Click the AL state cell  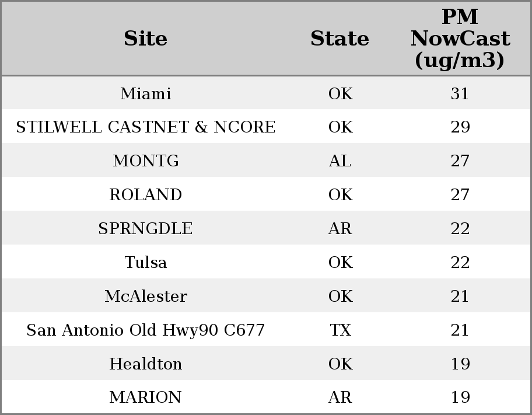[x=340, y=161]
